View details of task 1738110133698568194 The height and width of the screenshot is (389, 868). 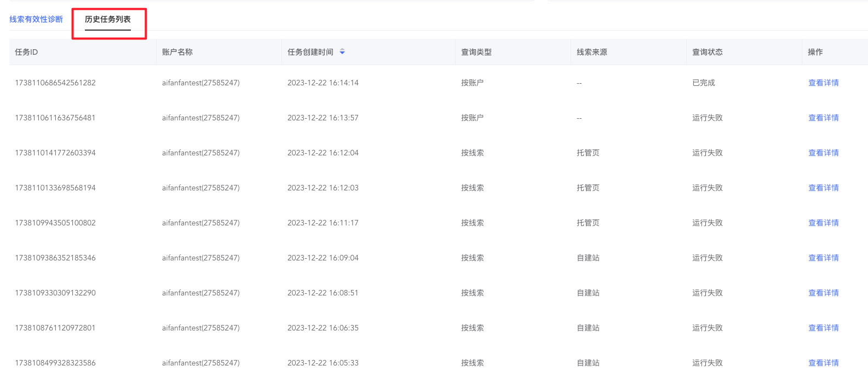pos(823,188)
